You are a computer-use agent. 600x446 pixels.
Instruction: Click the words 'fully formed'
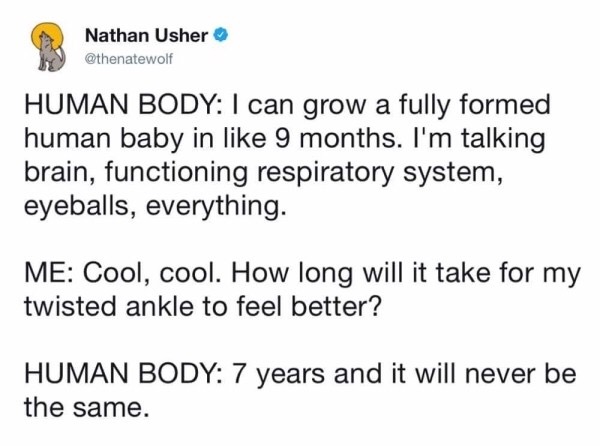coord(474,106)
